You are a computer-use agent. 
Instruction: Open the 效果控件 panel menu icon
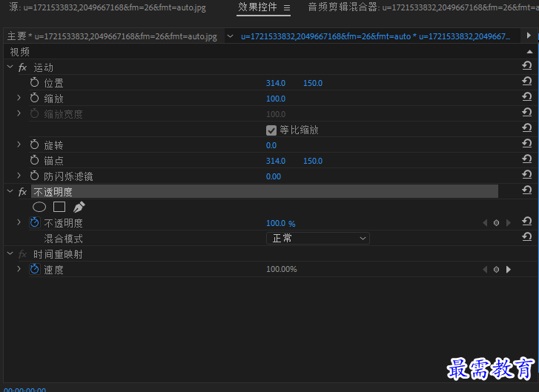(287, 7)
